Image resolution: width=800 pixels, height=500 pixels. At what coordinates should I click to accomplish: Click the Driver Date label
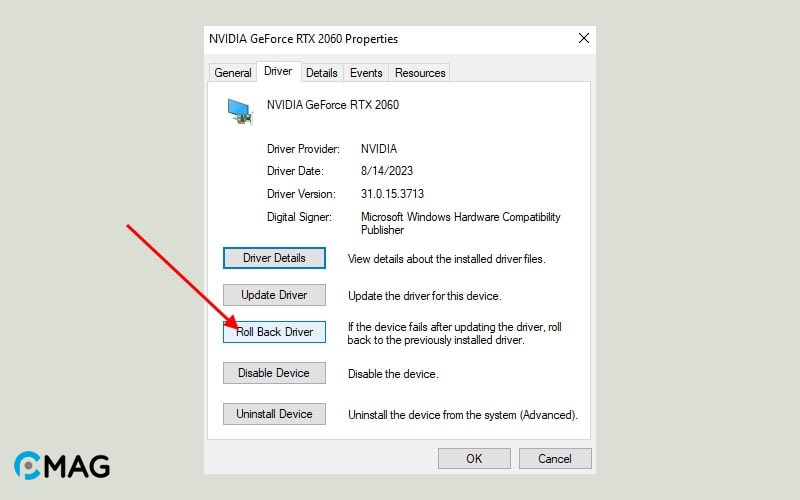tap(295, 171)
